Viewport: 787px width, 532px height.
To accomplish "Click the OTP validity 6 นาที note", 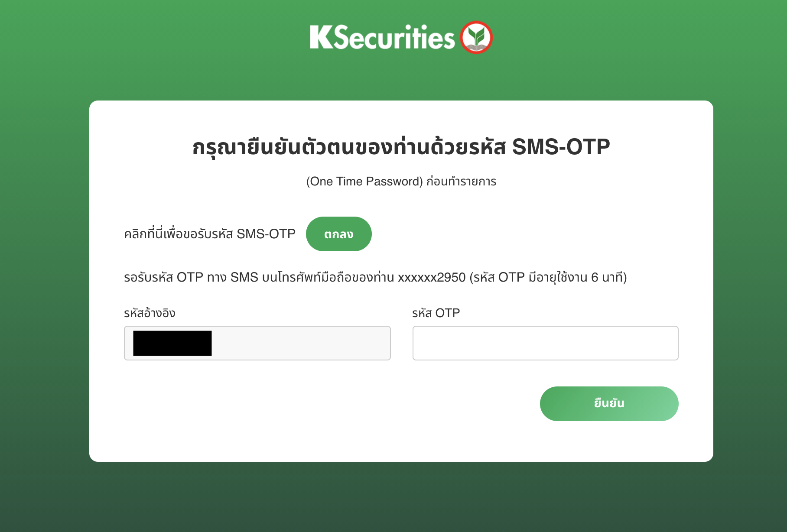I will pos(548,277).
